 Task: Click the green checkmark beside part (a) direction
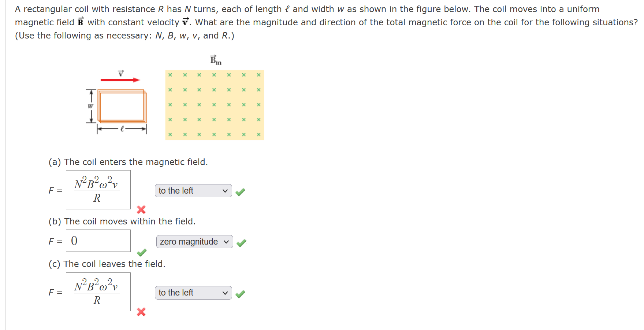[241, 191]
